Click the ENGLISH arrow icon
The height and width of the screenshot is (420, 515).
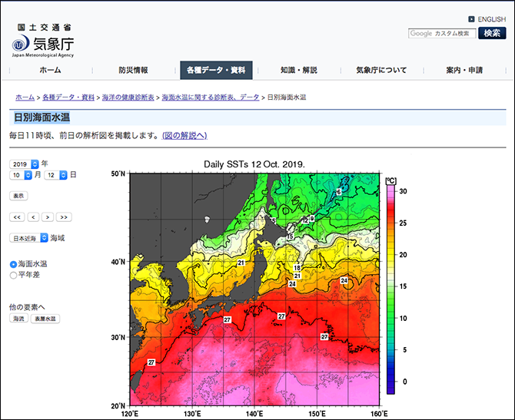coord(471,19)
